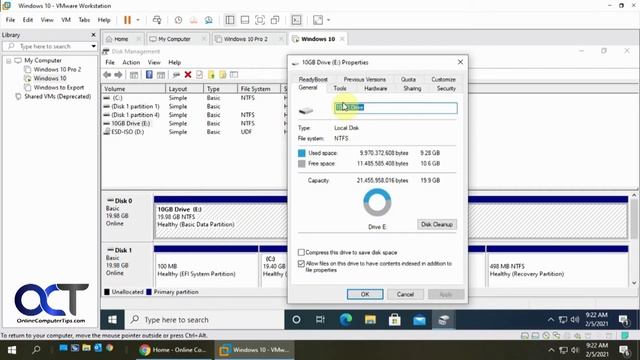The width and height of the screenshot is (640, 360).
Task: Click the revert snapshot icon
Action: tap(193, 20)
